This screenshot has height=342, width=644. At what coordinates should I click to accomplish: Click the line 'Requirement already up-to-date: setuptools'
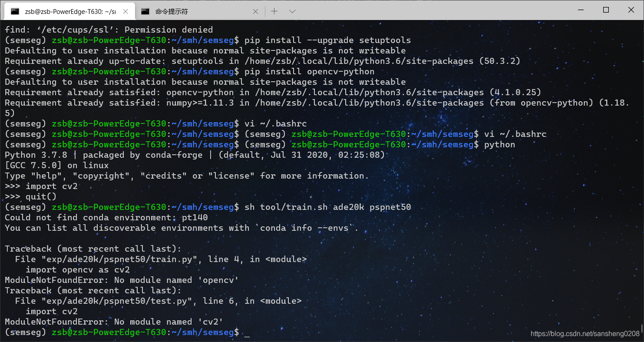(263, 61)
